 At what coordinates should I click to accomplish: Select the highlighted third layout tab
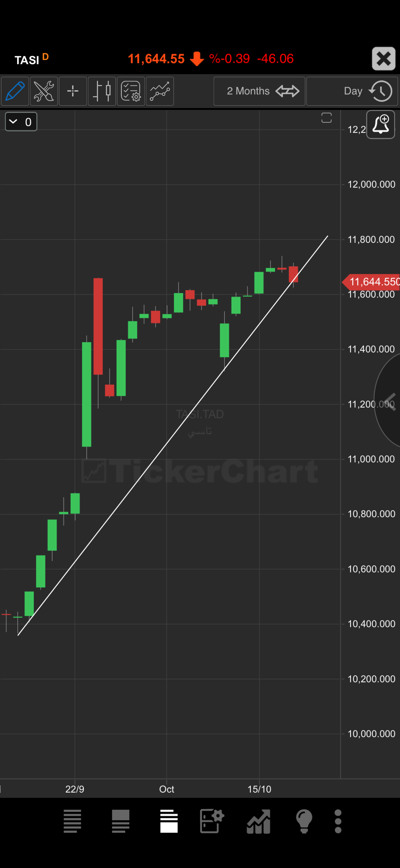pos(169,821)
